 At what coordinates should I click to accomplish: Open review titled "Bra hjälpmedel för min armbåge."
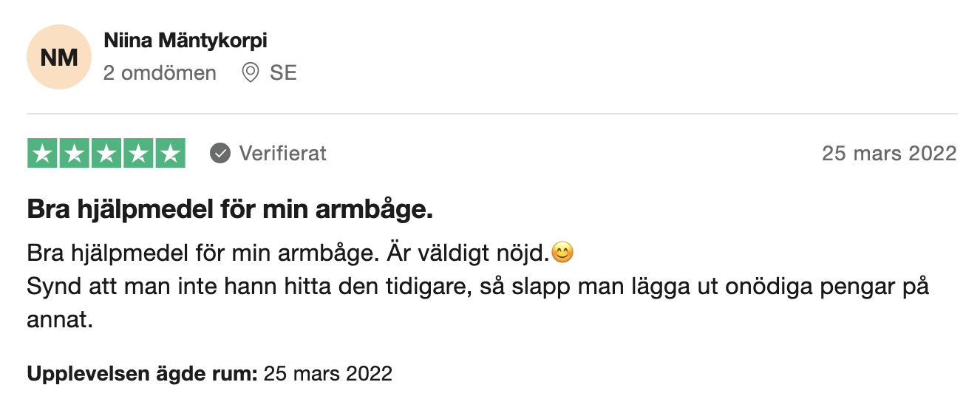(x=230, y=211)
